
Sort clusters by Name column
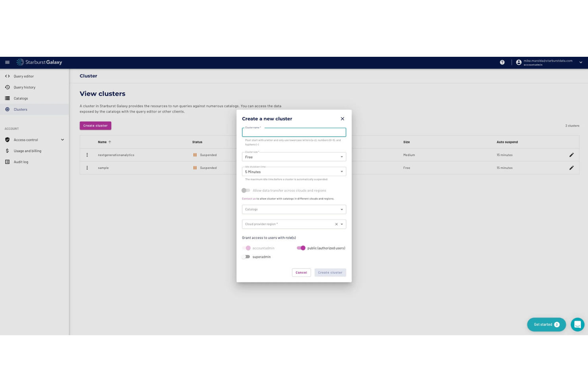click(104, 142)
